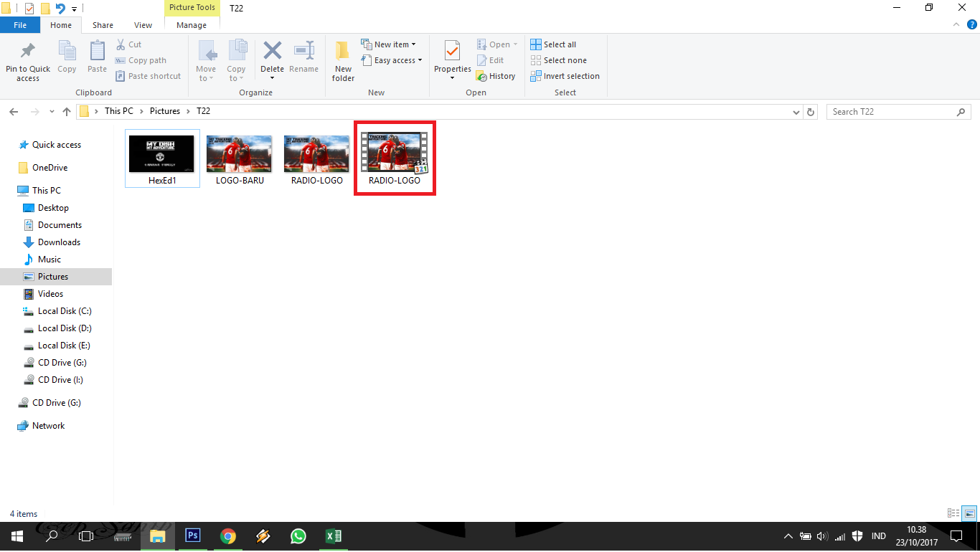Open Network in navigation pane
The height and width of the screenshot is (552, 980).
pyautogui.click(x=48, y=426)
